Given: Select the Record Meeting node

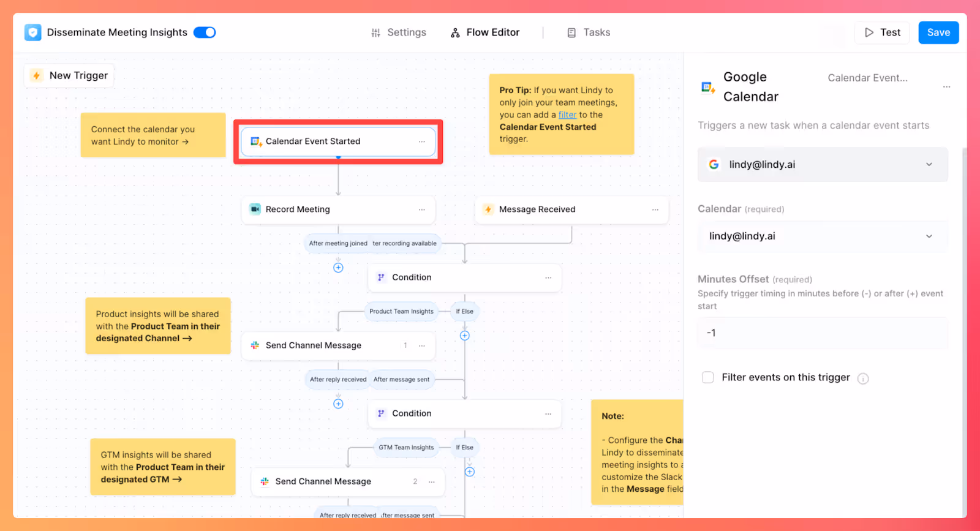Looking at the screenshot, I should 338,209.
